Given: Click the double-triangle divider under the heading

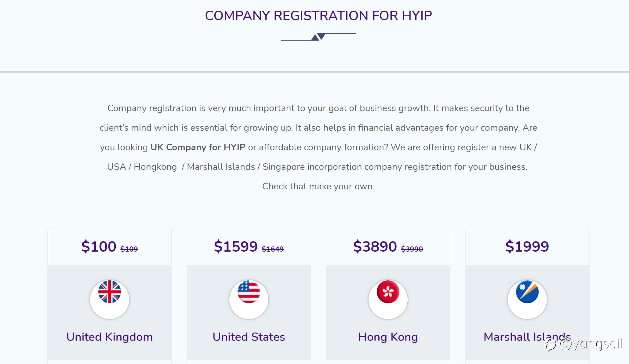Looking at the screenshot, I should pos(318,37).
